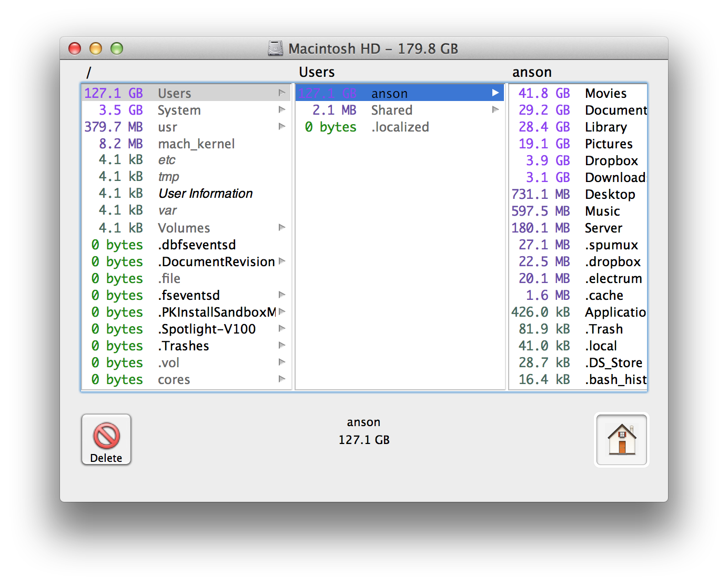Select the .local entry
The height and width of the screenshot is (585, 728).
click(578, 346)
